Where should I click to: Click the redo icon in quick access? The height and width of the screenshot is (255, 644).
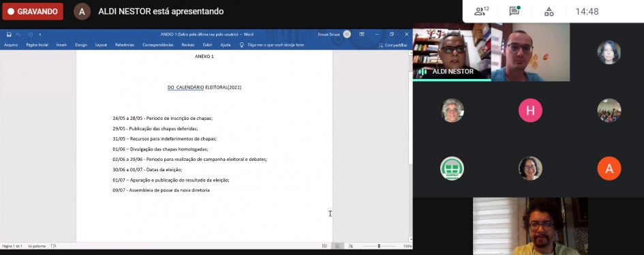[x=31, y=35]
